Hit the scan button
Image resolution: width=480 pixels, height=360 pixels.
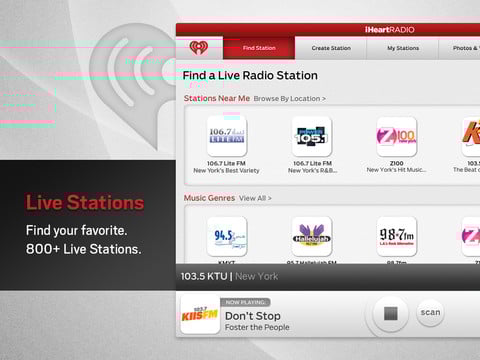[x=430, y=312]
